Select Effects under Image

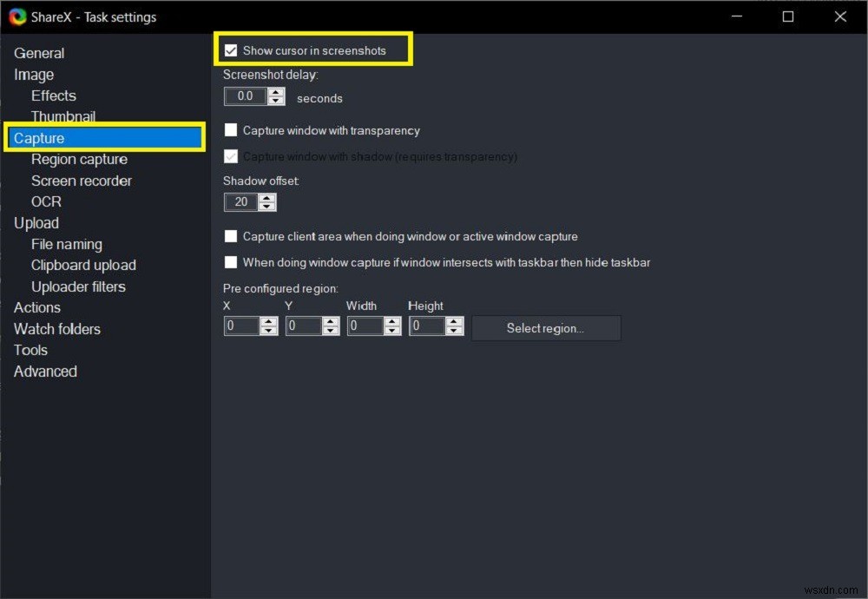(53, 95)
